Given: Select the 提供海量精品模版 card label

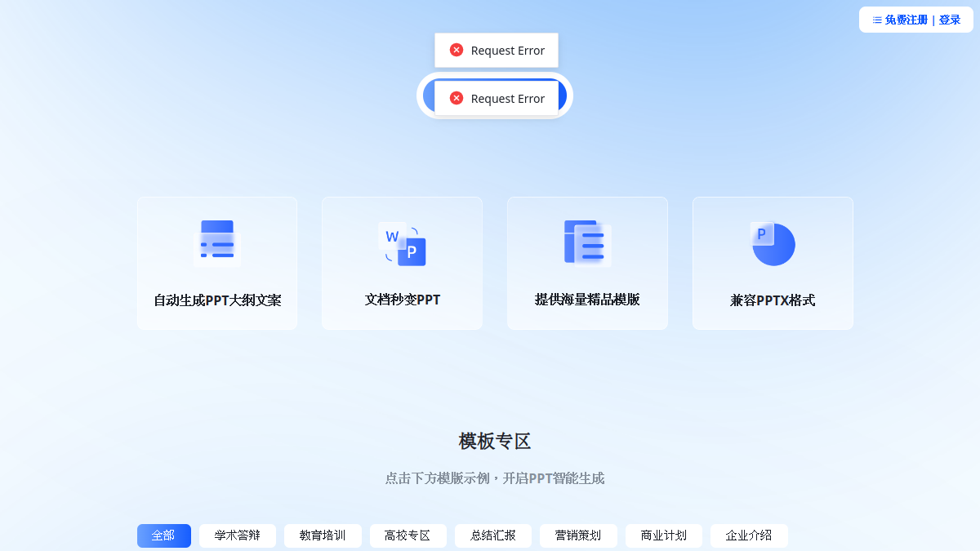Looking at the screenshot, I should pos(587,300).
